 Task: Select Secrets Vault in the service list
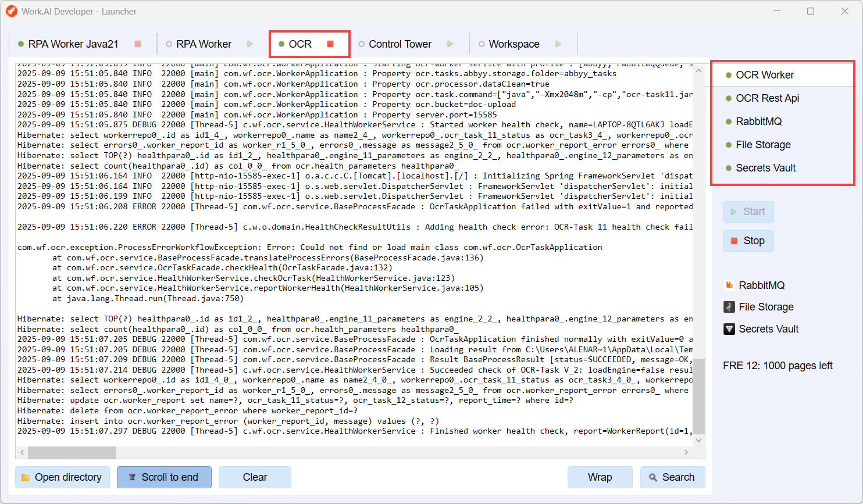click(x=783, y=168)
